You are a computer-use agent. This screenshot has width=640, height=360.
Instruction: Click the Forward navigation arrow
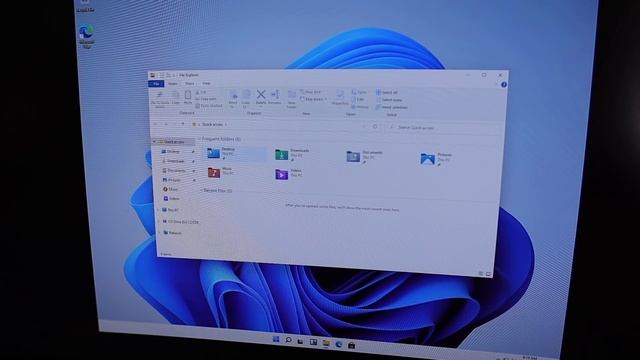[x=166, y=124]
